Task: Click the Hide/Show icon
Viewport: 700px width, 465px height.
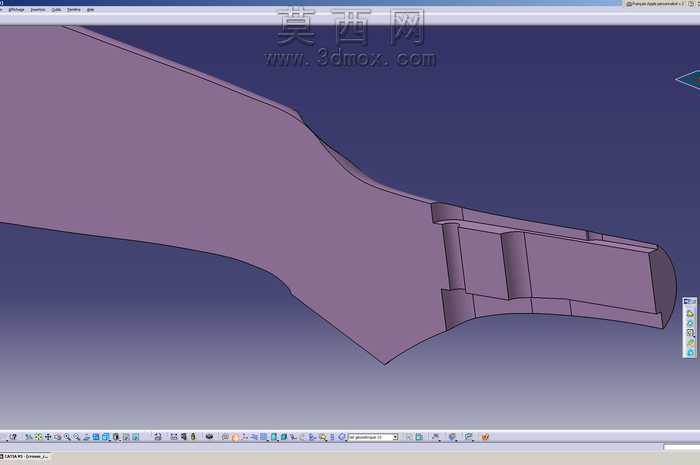Action: click(x=126, y=437)
